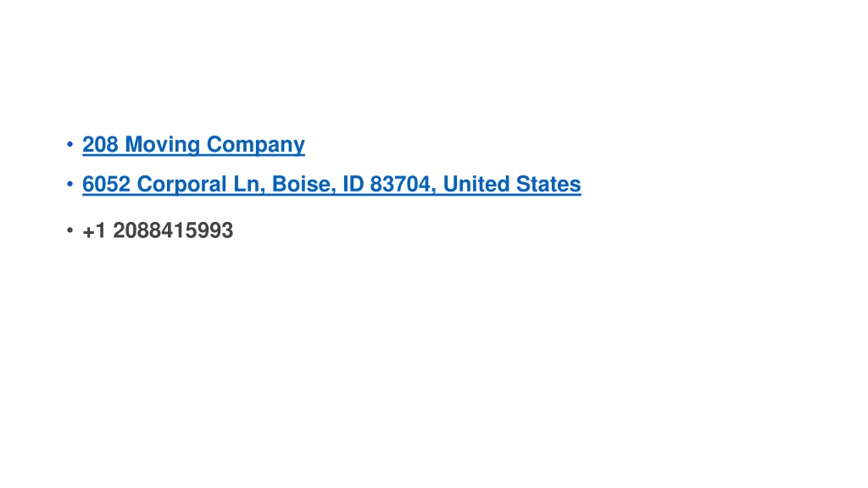Screen dimensions: 868x488
Task: Click the 'Ln,' abbreviation in the address
Action: [249, 184]
